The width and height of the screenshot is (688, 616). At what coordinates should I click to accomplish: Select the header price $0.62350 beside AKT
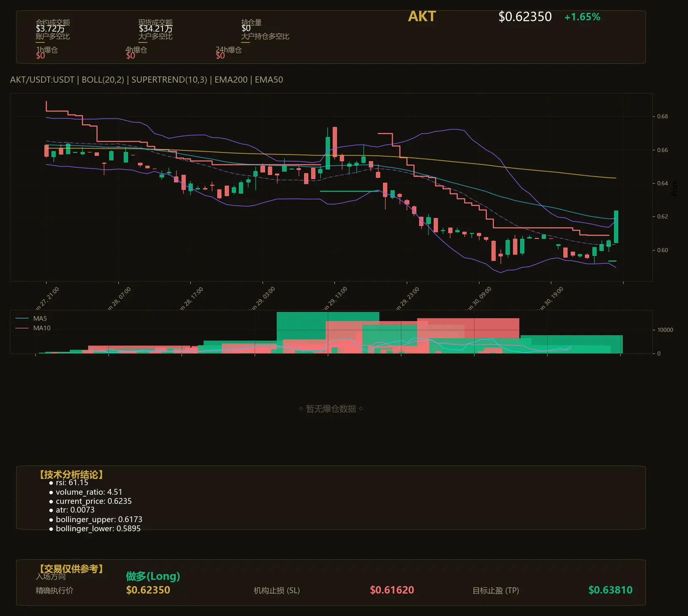click(525, 17)
